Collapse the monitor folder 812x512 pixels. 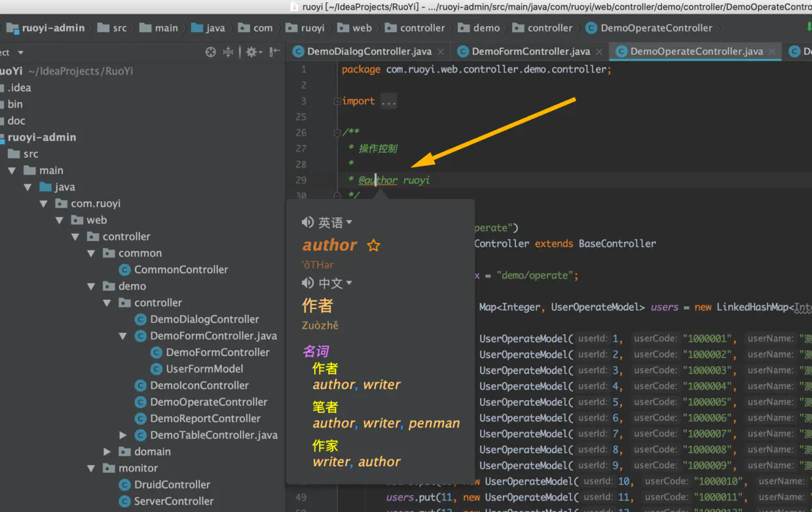[92, 468]
